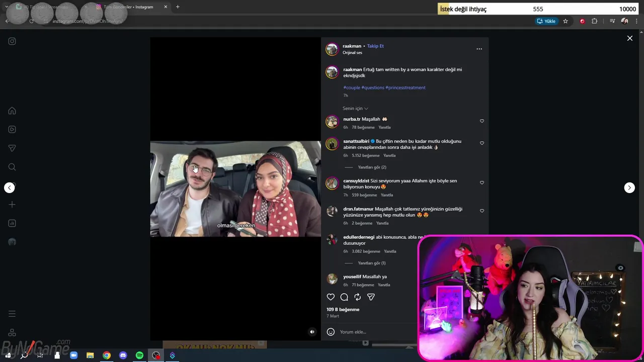Open profile avatar in left sidebar

tap(12, 242)
